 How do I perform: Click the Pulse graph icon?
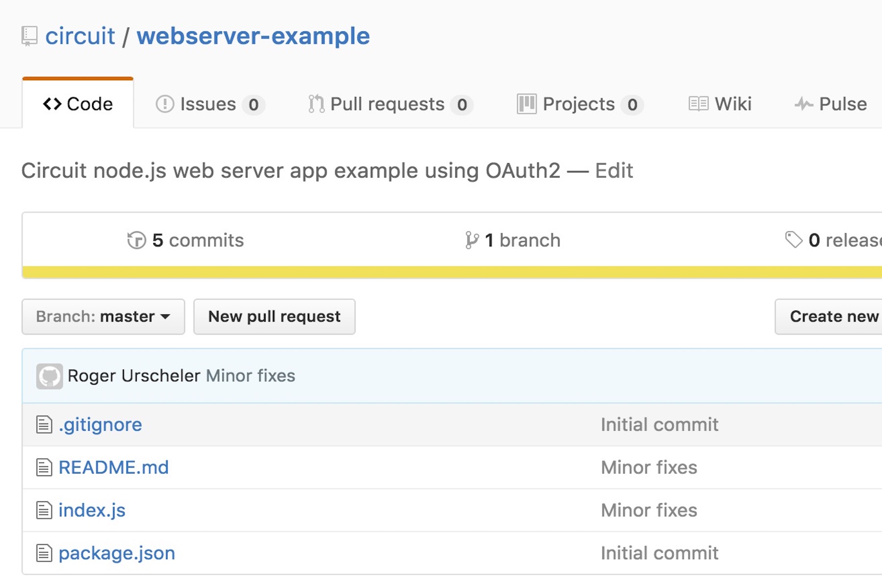tap(804, 104)
